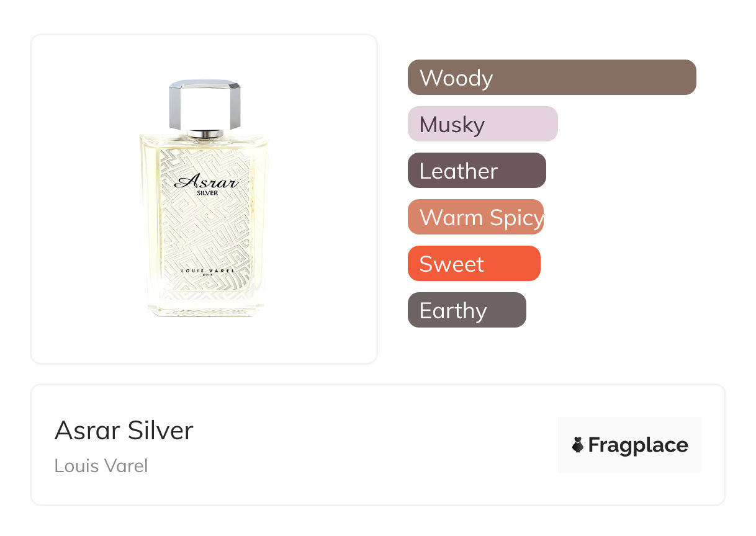
Task: Click the SILVER text on bottle label
Action: point(206,192)
